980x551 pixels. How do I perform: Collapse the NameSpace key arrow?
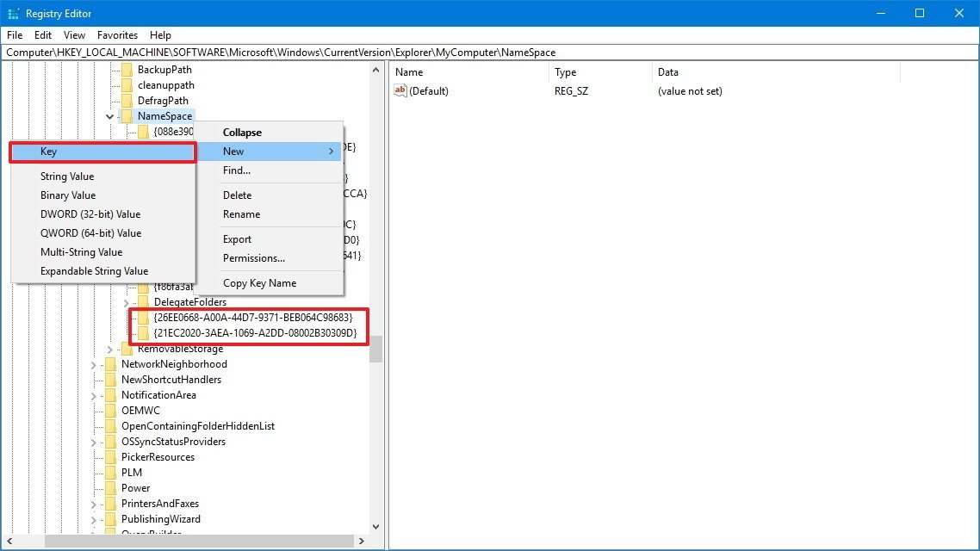(110, 116)
